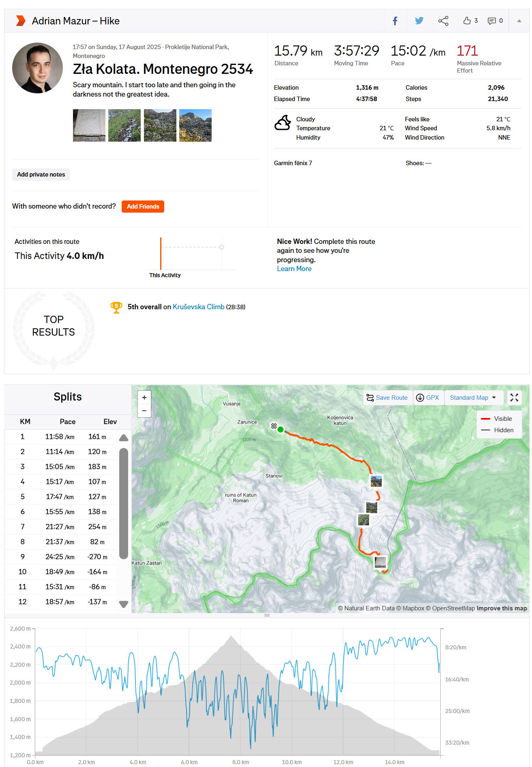
Task: Zoom in on the map
Action: (x=144, y=397)
